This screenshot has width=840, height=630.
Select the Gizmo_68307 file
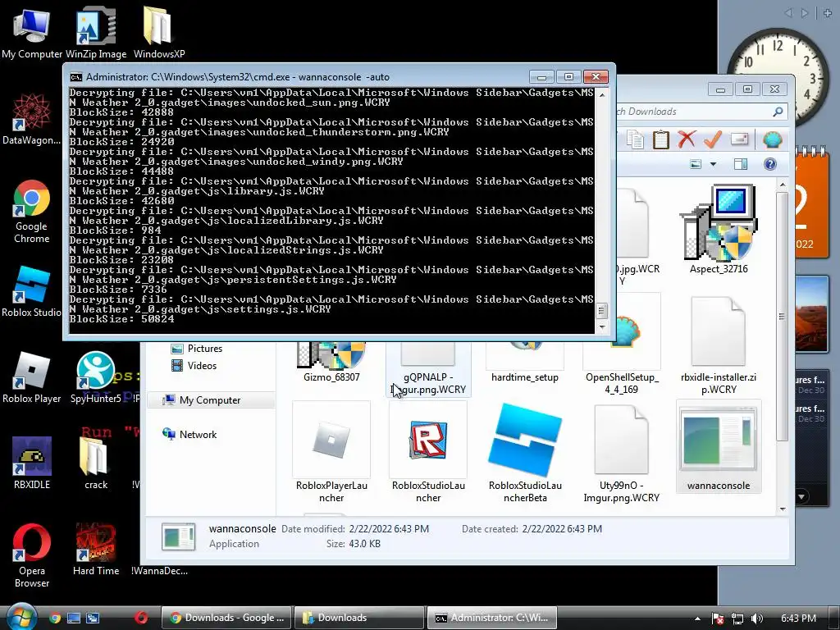click(331, 363)
